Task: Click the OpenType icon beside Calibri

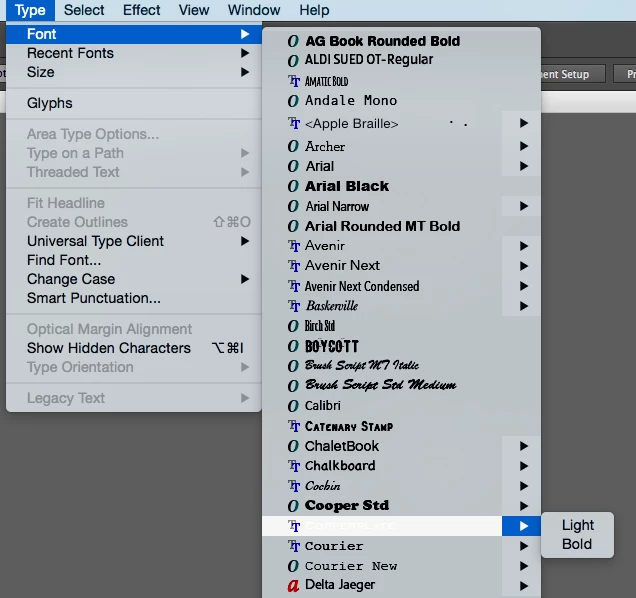Action: [293, 406]
